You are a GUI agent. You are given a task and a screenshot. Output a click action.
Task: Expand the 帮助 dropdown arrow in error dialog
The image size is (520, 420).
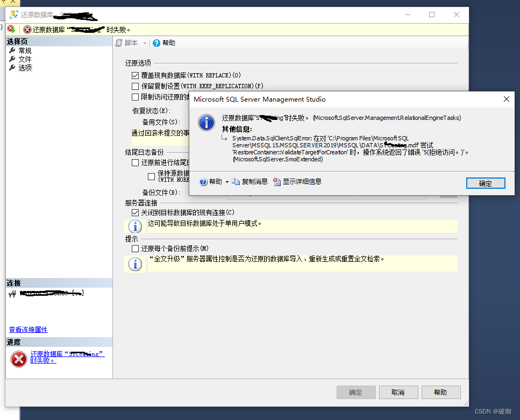(227, 182)
